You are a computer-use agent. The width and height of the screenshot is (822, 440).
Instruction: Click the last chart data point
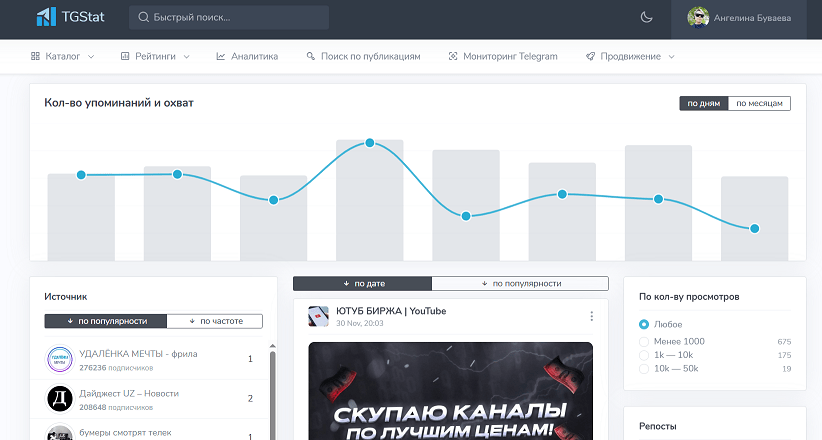coord(754,228)
